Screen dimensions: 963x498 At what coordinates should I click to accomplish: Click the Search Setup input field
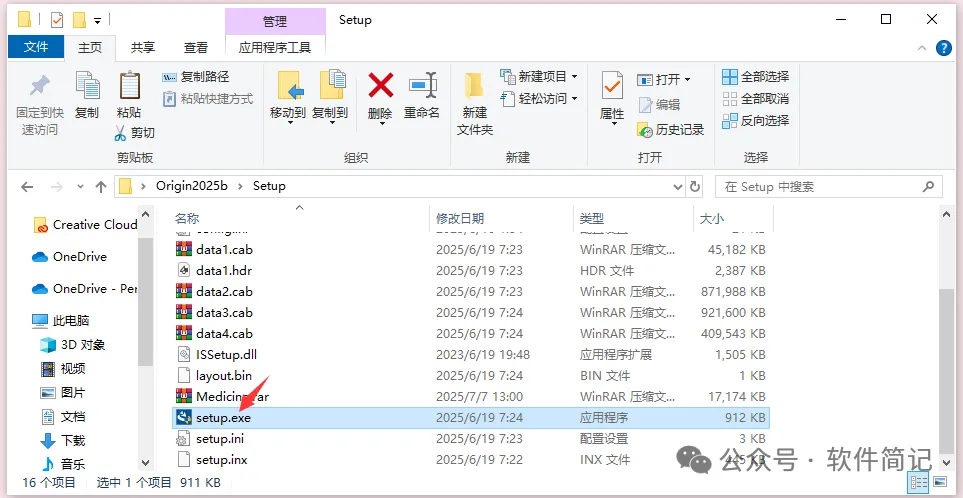tap(828, 187)
